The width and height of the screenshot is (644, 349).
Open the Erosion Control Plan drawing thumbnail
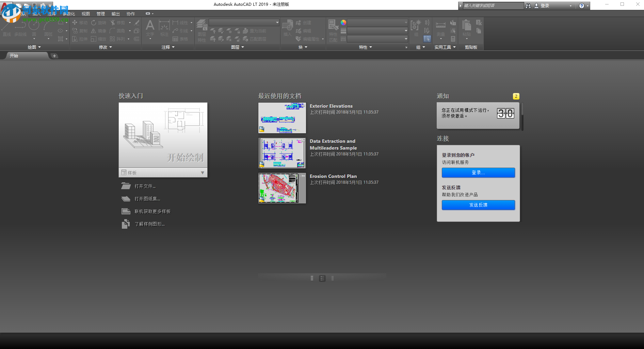pos(282,188)
